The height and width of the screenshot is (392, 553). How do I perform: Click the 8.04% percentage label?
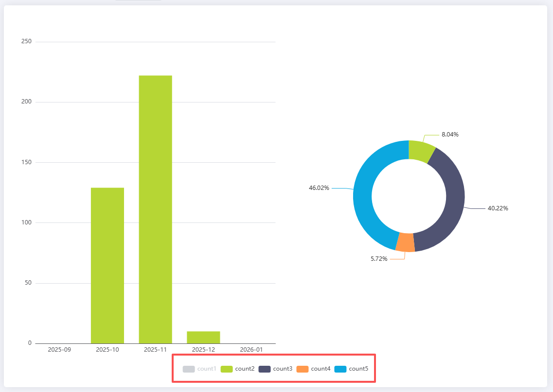(x=450, y=135)
